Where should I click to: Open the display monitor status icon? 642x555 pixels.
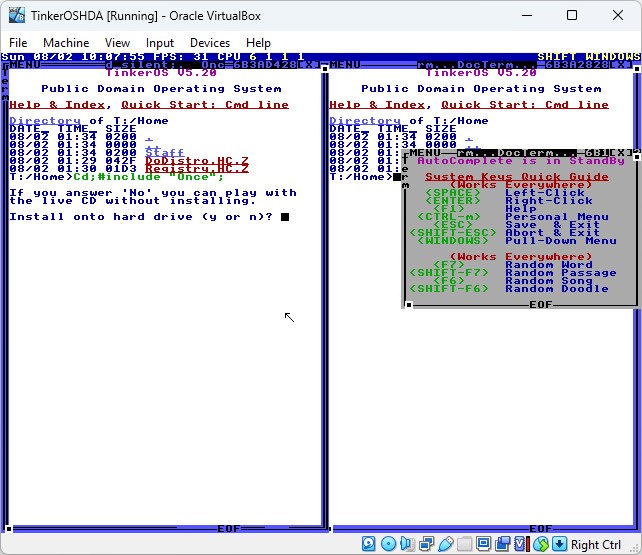(484, 544)
